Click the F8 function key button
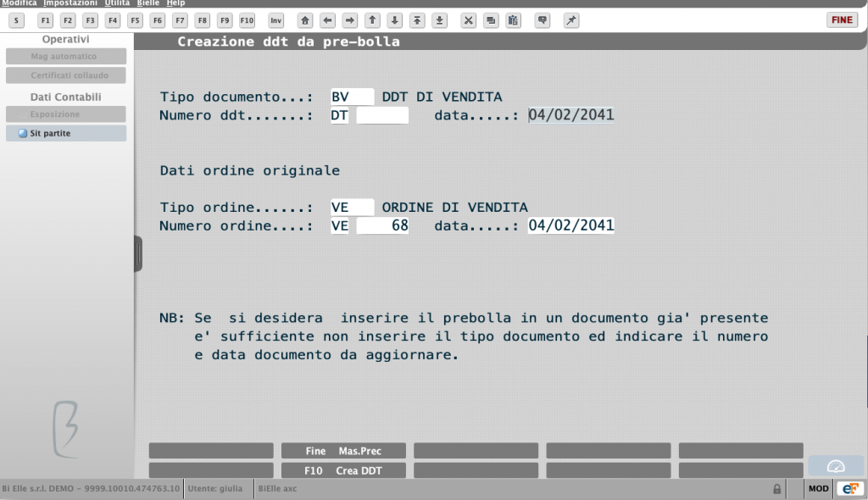868x500 pixels. pos(203,20)
